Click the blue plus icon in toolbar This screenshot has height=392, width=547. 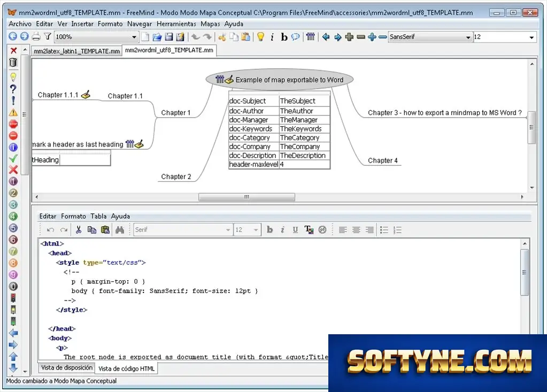[372, 36]
